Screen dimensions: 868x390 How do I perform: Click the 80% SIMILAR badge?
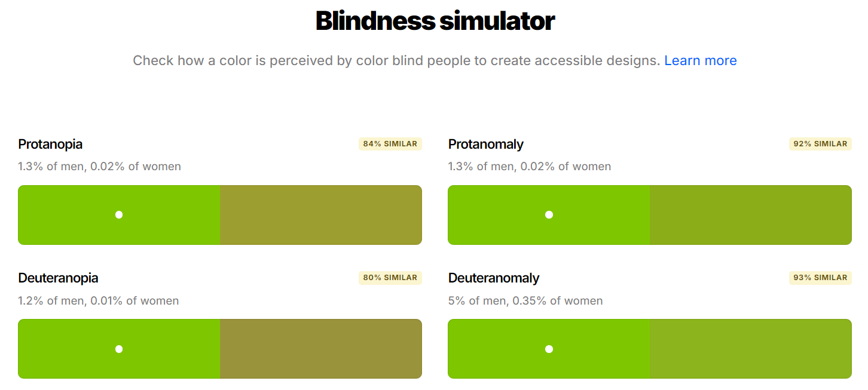tap(390, 278)
